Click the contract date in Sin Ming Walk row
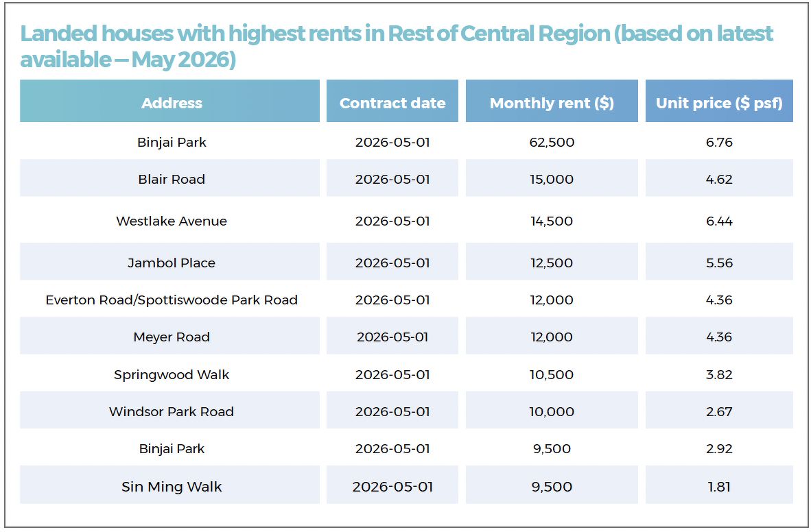The width and height of the screenshot is (811, 532). point(392,487)
